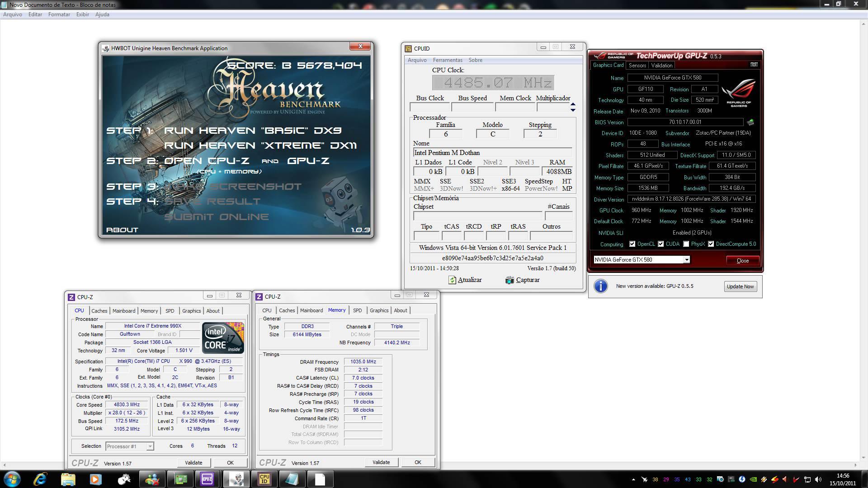868x488 pixels.
Task: Click the gear settings tray icon
Action: click(x=721, y=479)
